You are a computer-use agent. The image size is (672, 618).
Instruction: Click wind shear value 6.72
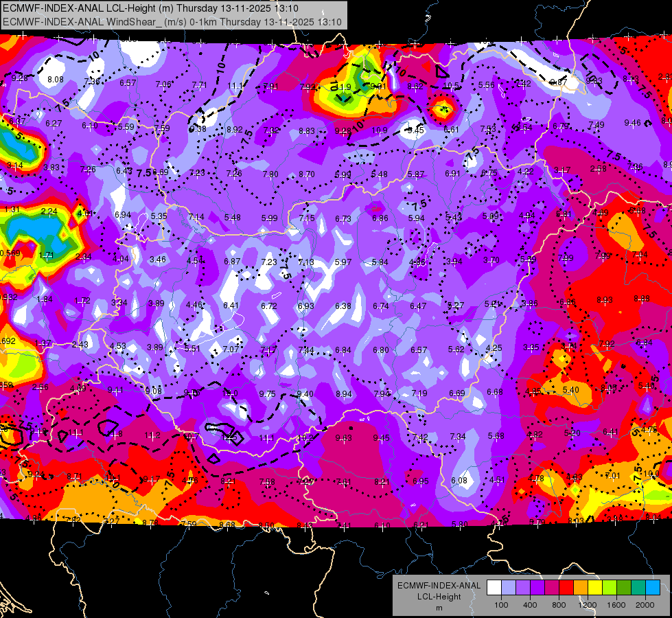[268, 306]
